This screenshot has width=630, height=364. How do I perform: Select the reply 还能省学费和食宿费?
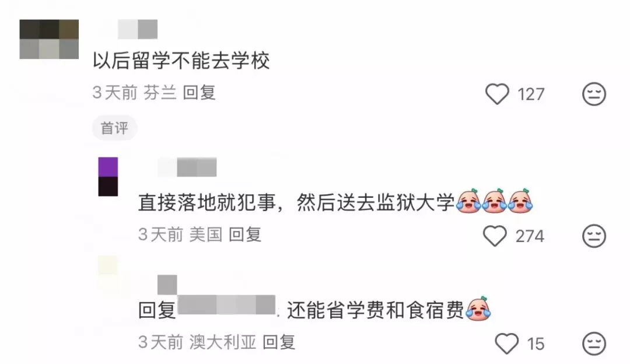[376, 310]
